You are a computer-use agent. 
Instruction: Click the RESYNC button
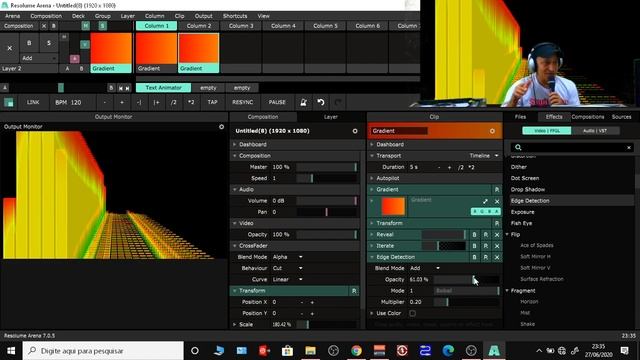(242, 102)
